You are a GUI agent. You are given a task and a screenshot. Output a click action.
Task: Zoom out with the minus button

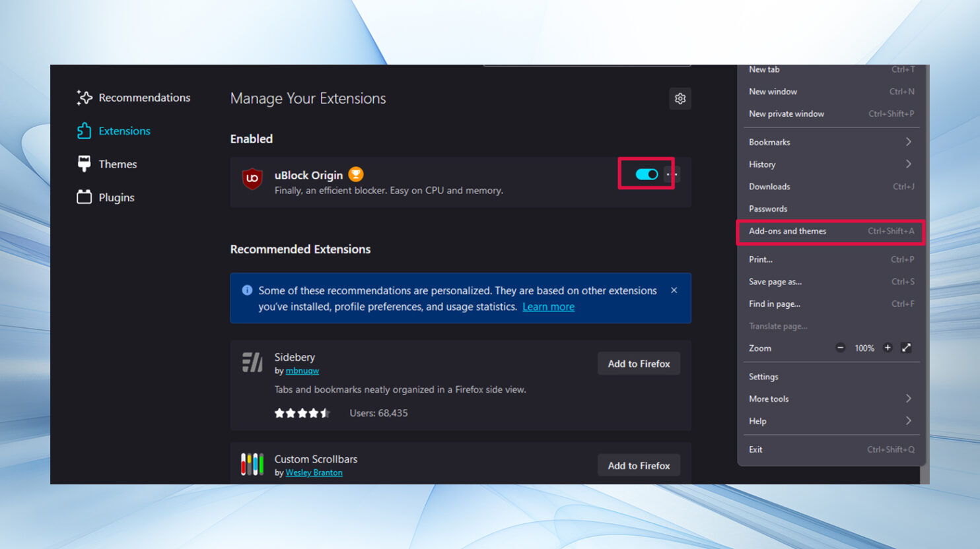840,348
